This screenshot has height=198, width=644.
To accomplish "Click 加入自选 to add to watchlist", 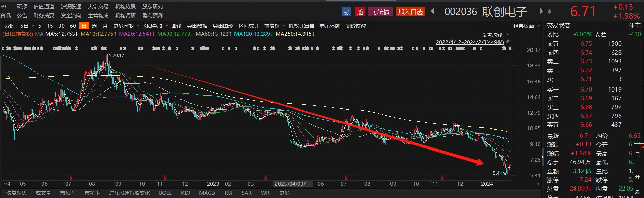I will (410, 12).
